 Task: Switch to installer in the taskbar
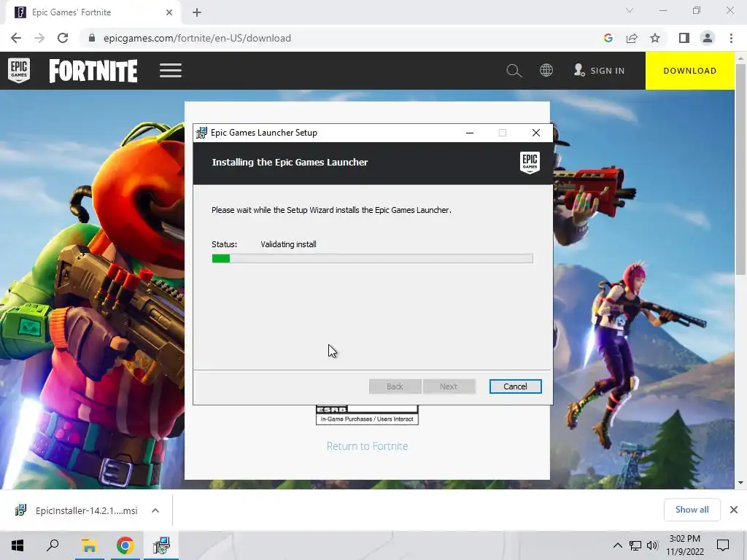pos(161,545)
